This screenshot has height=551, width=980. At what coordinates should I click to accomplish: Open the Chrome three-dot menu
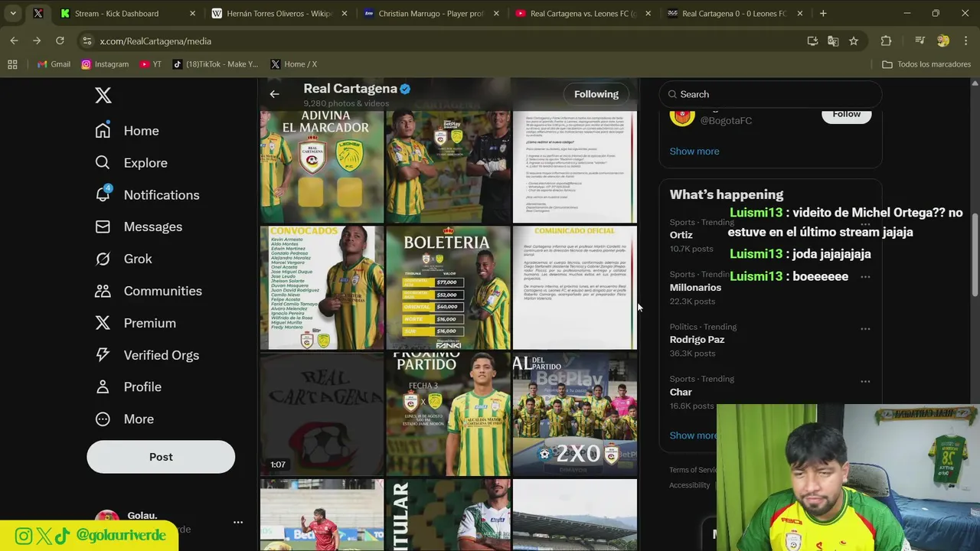click(965, 41)
